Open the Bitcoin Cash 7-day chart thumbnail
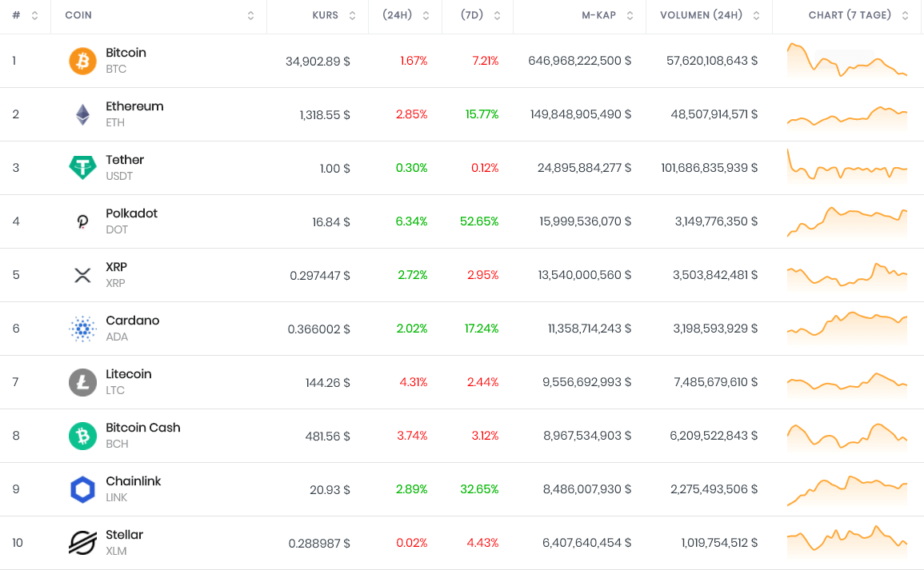 point(847,437)
